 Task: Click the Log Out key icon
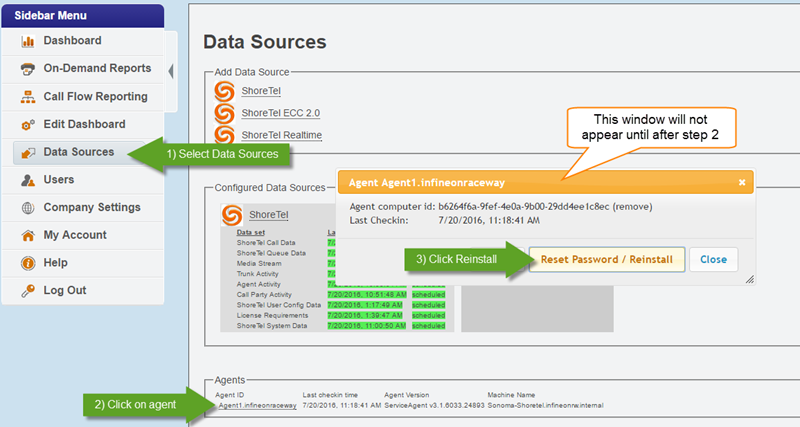pos(28,291)
